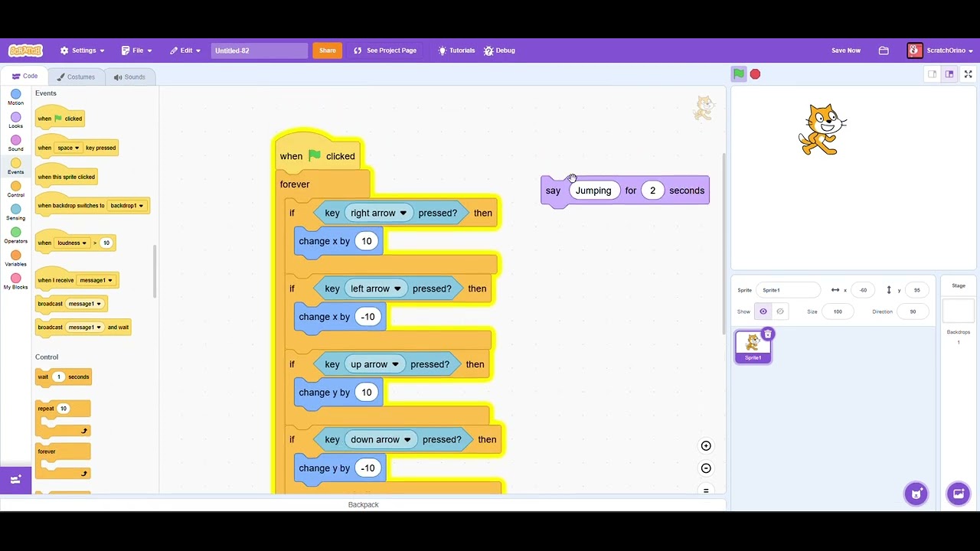Open the Edit menu

pos(186,51)
